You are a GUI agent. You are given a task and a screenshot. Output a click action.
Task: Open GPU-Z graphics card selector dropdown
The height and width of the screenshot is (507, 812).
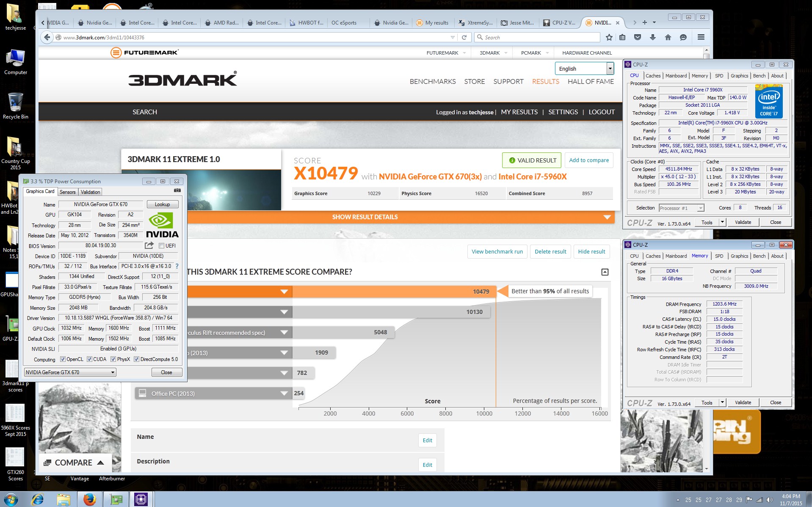pyautogui.click(x=70, y=372)
